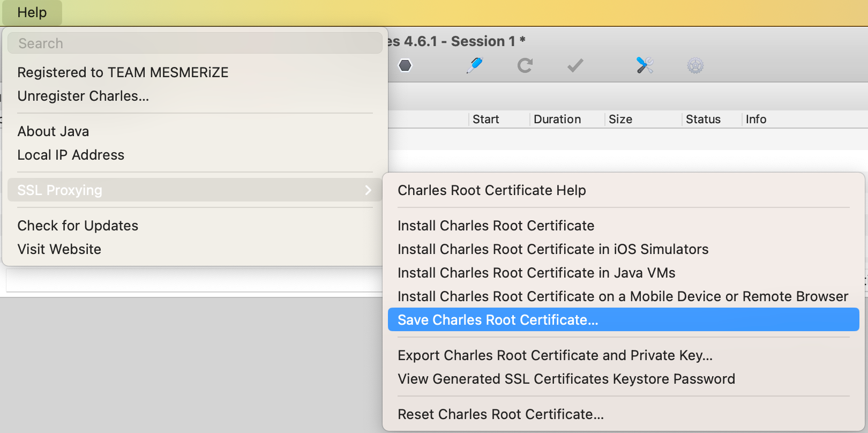Sort by the Duration column header
The image size is (868, 433).
click(557, 119)
